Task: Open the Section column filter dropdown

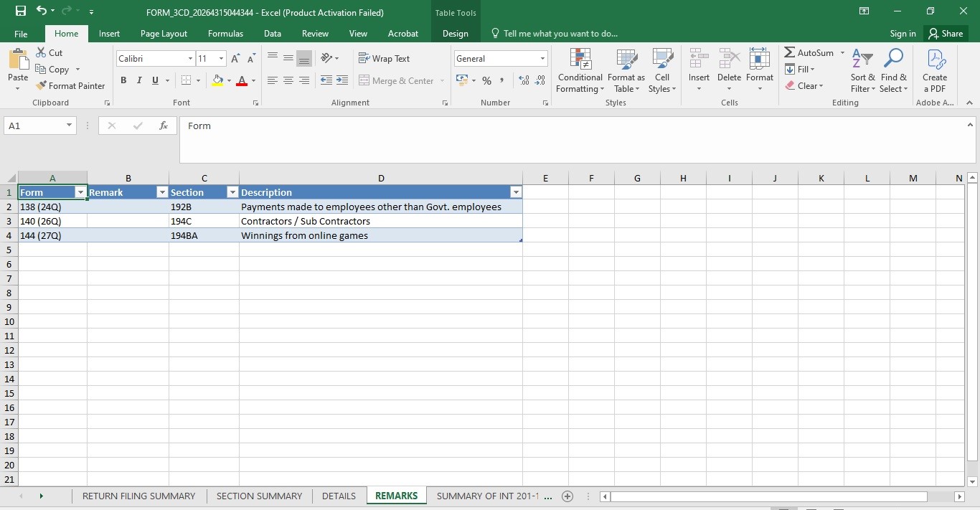Action: [232, 192]
